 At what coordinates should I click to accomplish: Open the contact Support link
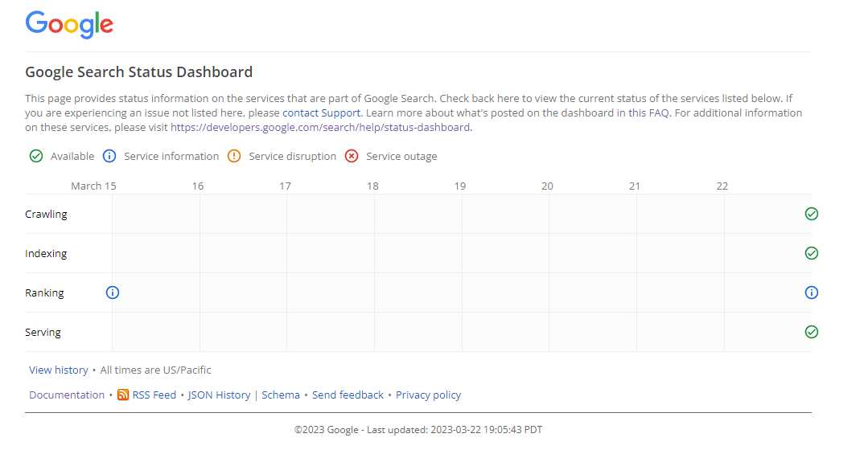tap(321, 113)
